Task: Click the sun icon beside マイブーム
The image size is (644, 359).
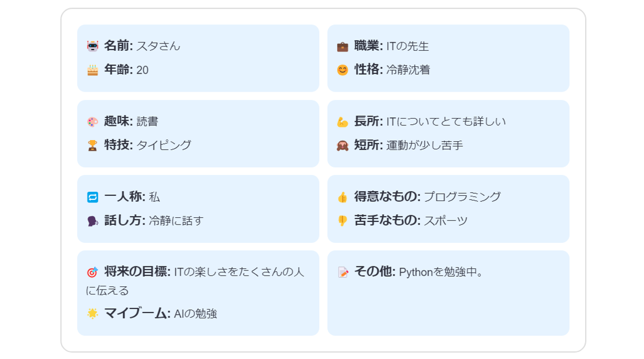Action: pyautogui.click(x=93, y=313)
